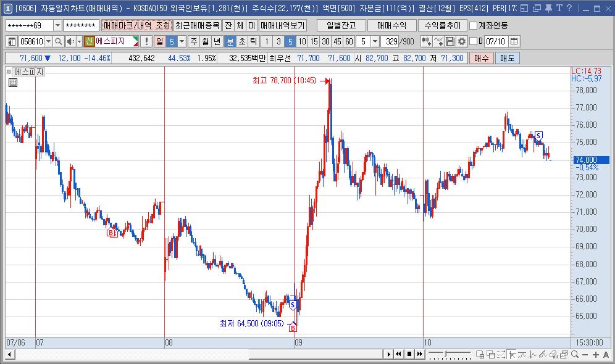Toggle the D checkbox before date
The image size is (615, 364).
(474, 41)
